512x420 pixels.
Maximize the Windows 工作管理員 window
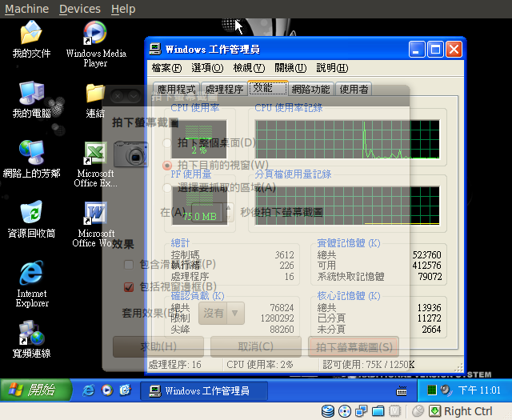pos(435,50)
